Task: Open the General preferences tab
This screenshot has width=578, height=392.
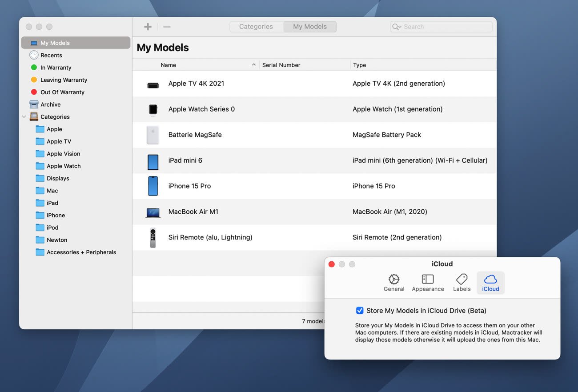Action: point(394,283)
